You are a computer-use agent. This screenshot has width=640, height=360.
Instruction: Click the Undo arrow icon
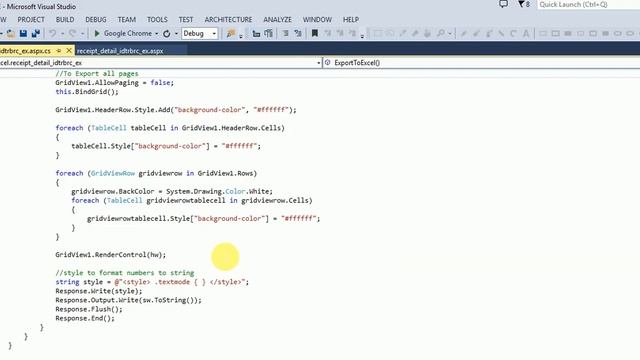pyautogui.click(x=53, y=33)
